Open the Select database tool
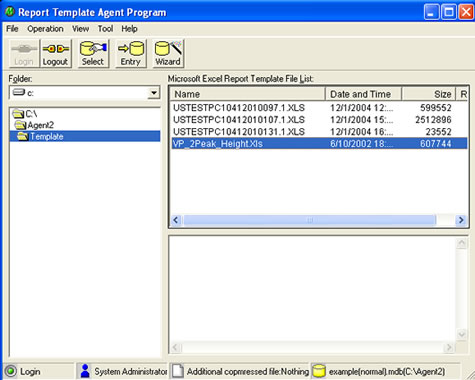This screenshot has height=380, width=475. [93, 53]
